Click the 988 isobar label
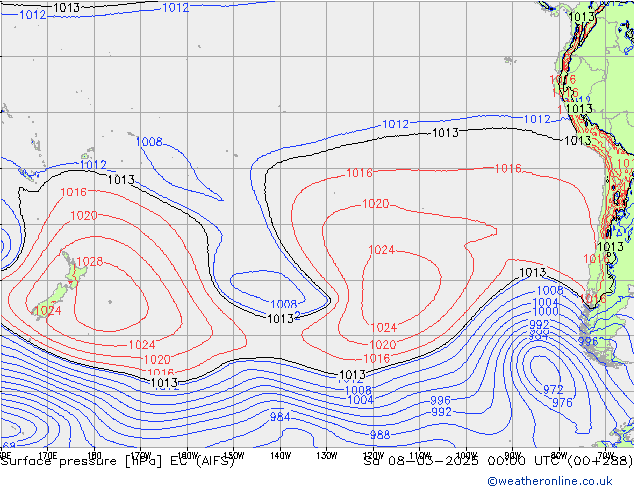 click(x=380, y=435)
